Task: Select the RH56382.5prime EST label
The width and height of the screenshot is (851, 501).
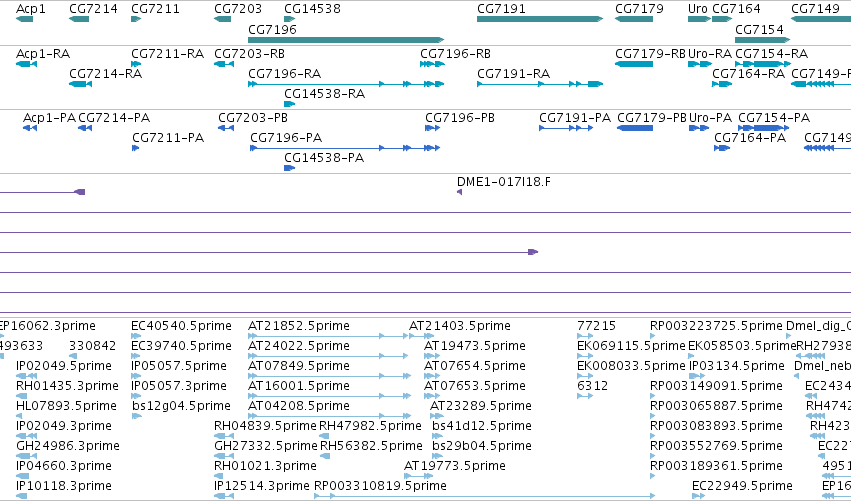Action: (371, 446)
